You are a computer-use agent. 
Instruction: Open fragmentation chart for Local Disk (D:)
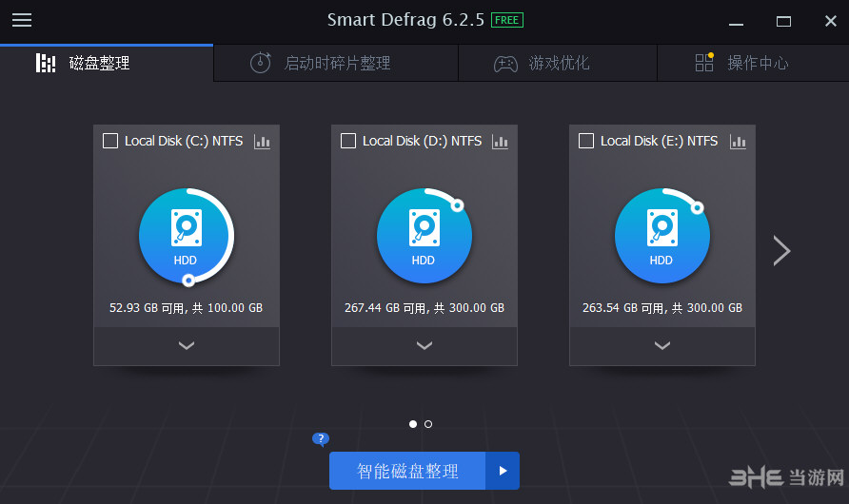[x=500, y=142]
